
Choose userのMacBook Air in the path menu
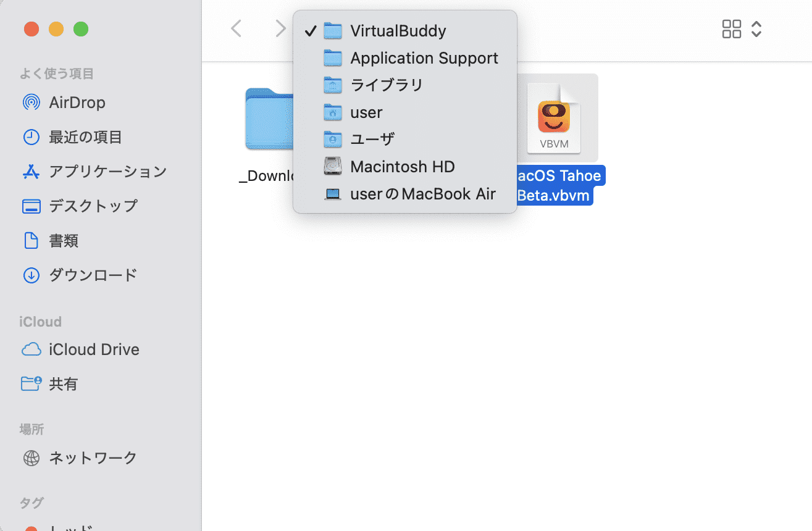point(405,194)
